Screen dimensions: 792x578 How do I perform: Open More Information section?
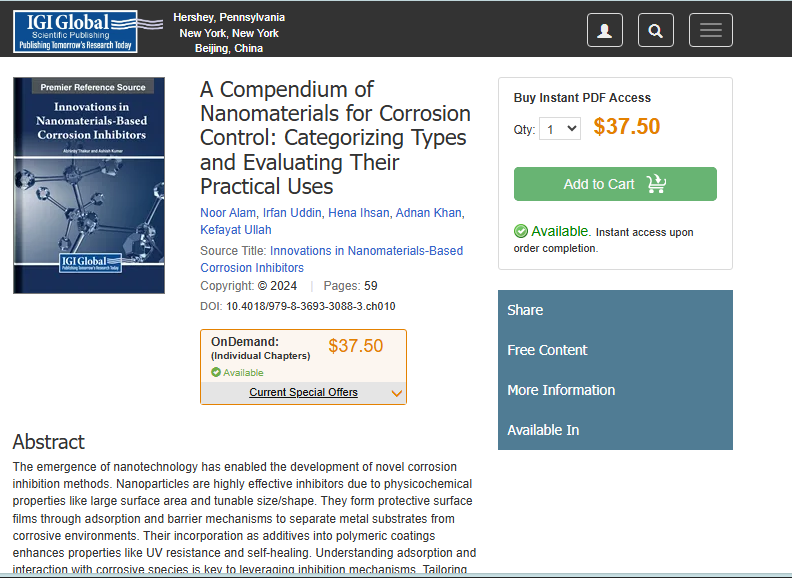(x=561, y=390)
